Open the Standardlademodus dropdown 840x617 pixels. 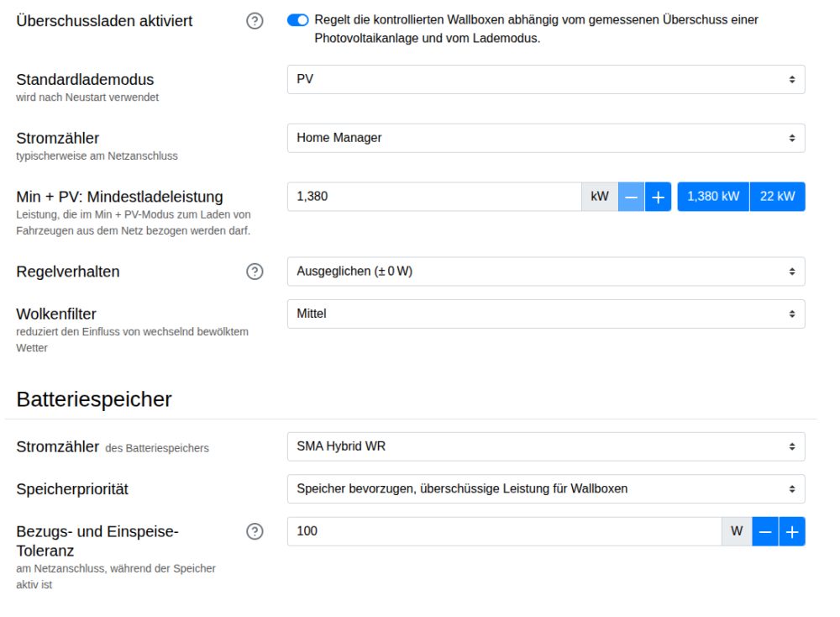click(x=546, y=79)
